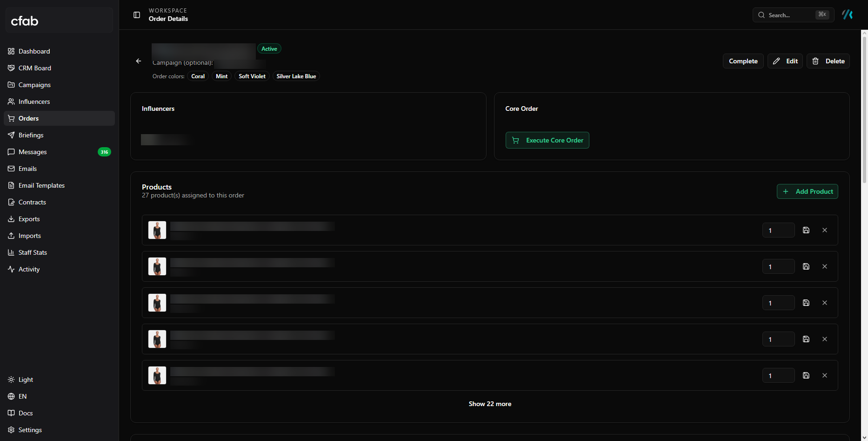
Task: Open first product's bodysuit thumbnail
Action: 157,230
